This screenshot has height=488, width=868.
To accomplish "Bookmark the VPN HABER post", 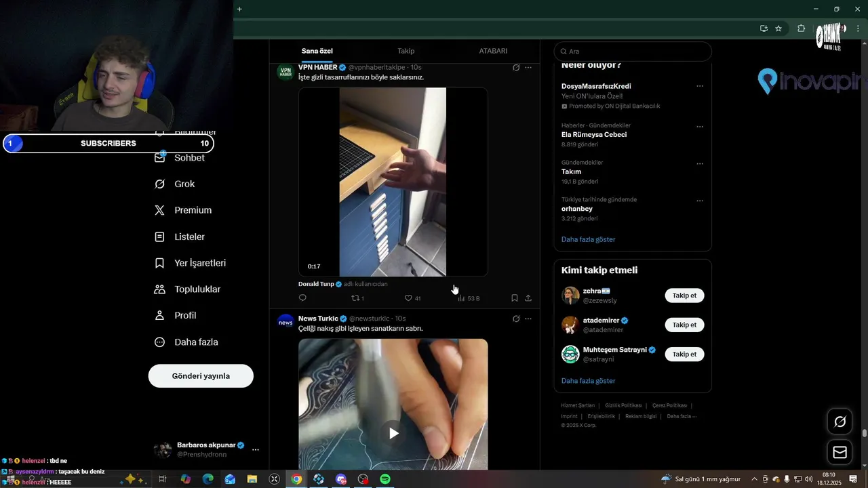I will (515, 298).
